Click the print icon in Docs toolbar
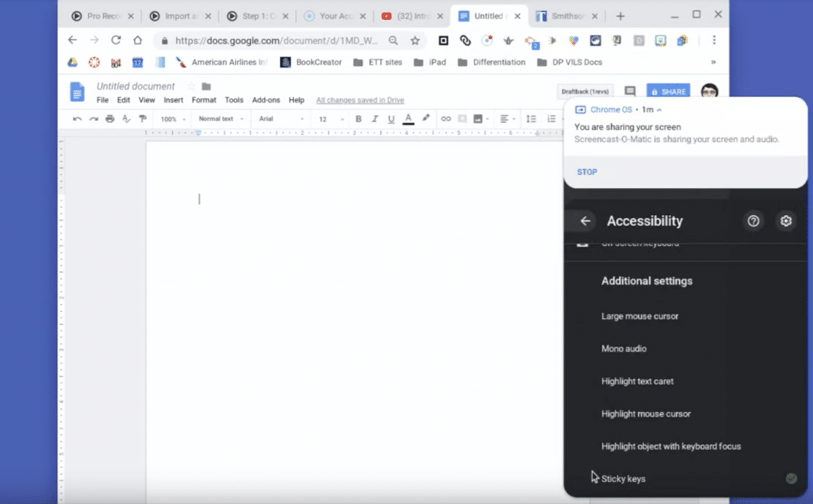 [x=110, y=119]
